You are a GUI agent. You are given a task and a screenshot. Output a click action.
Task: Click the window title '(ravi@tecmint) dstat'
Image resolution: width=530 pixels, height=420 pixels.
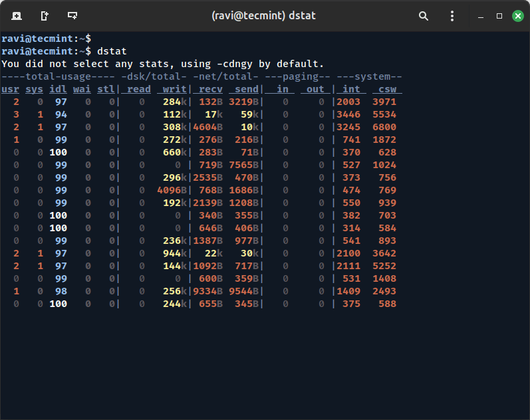pos(265,15)
